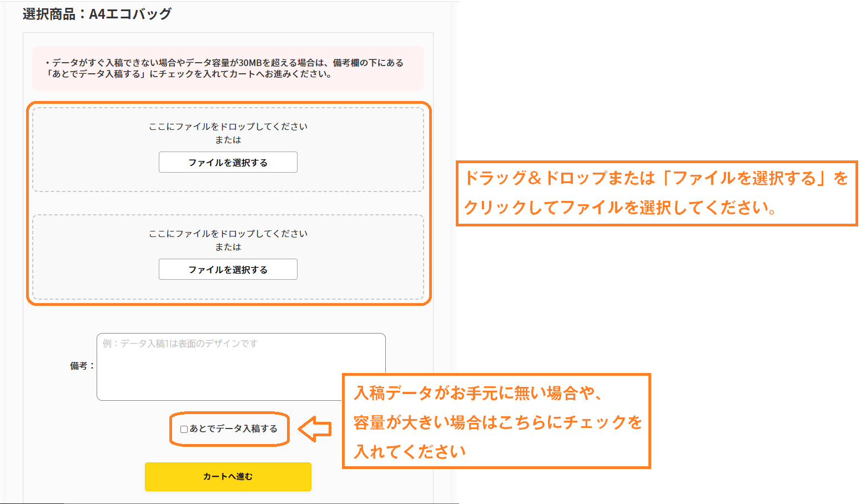Click the first 'ファイルを選択する' button
The height and width of the screenshot is (504, 866).
point(228,162)
